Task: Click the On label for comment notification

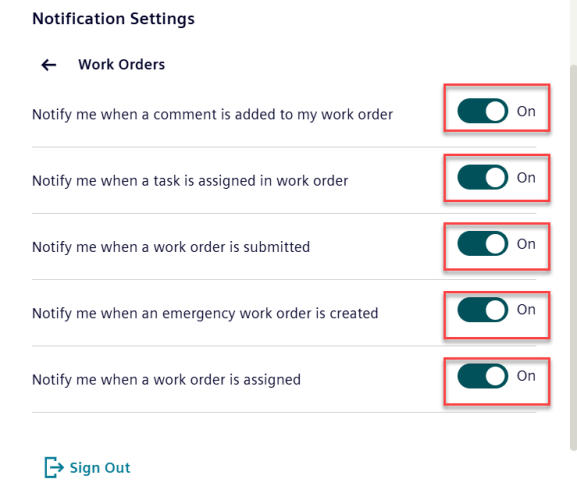Action: (526, 111)
